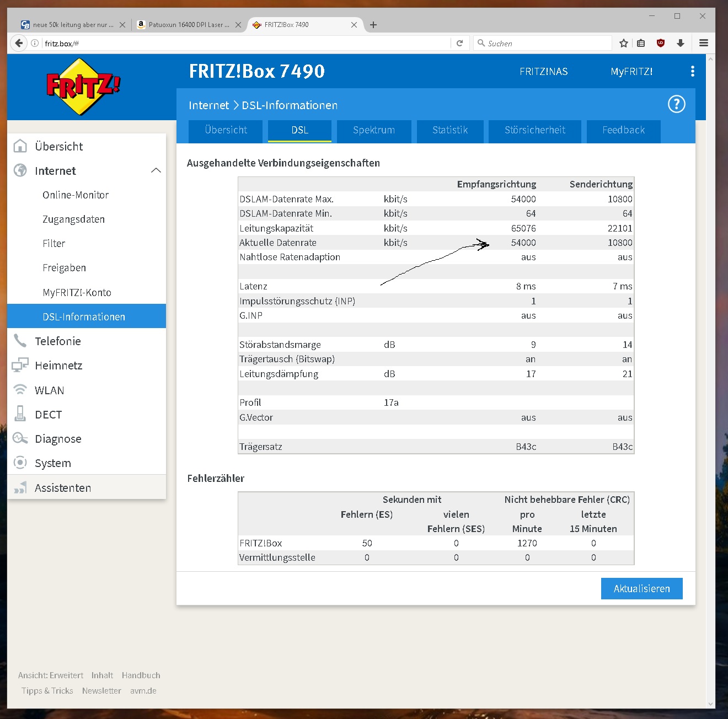Click the globe icon next to Internet
Screen dimensions: 728x719
(20, 170)
